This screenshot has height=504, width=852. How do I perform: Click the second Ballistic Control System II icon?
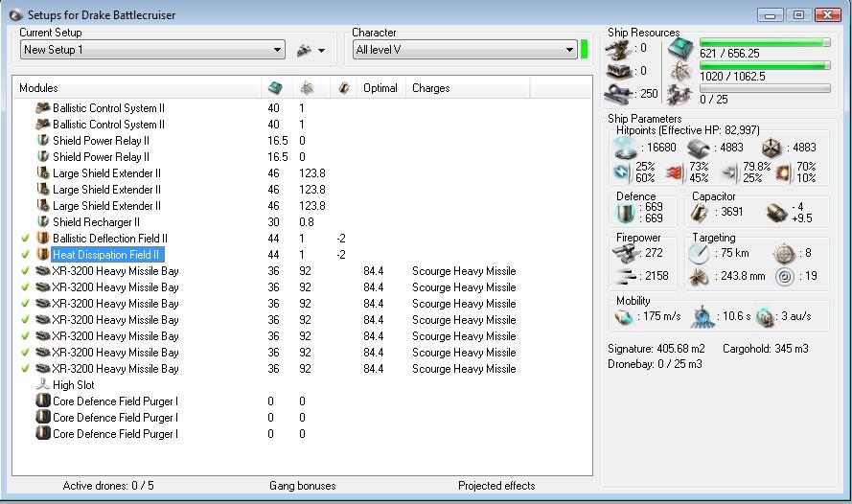tap(42, 125)
